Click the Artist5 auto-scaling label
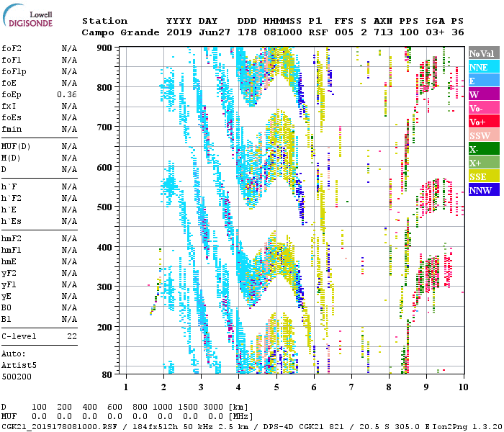 point(19,366)
